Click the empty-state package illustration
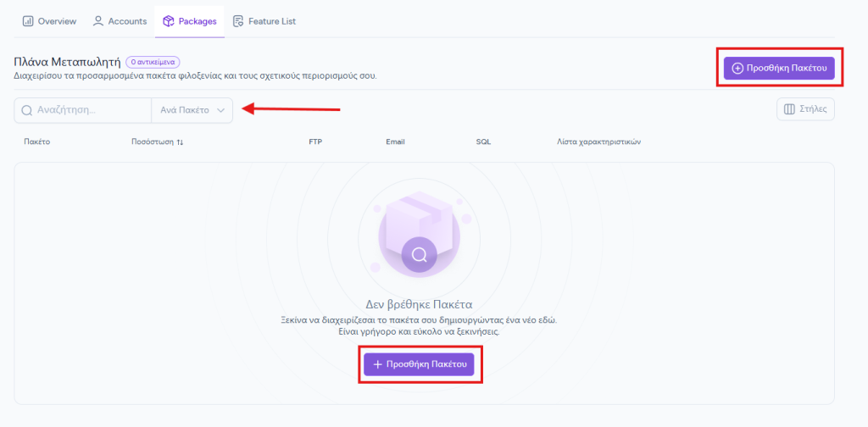This screenshot has width=868, height=427. click(419, 232)
